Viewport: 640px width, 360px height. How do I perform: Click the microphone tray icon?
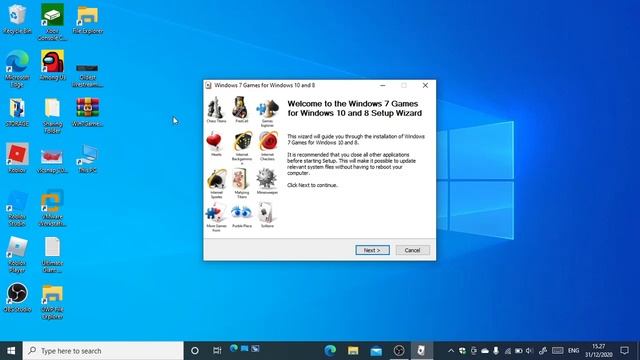[496, 351]
